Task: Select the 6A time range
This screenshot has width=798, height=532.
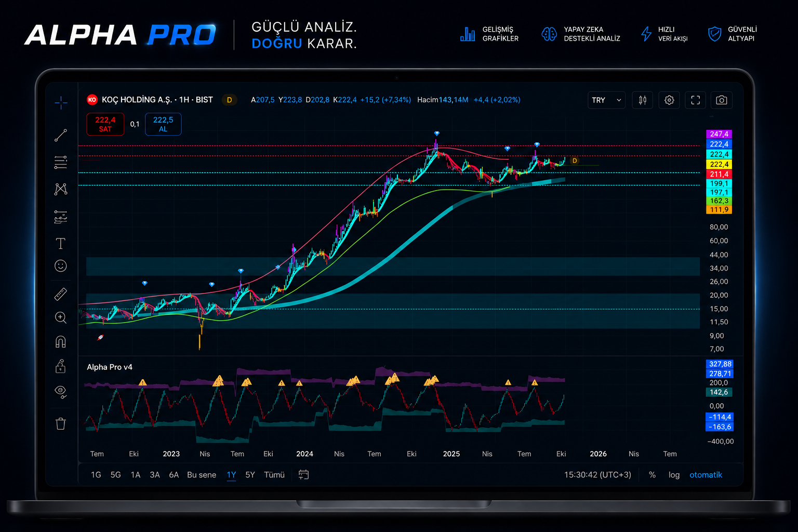Action: tap(174, 475)
